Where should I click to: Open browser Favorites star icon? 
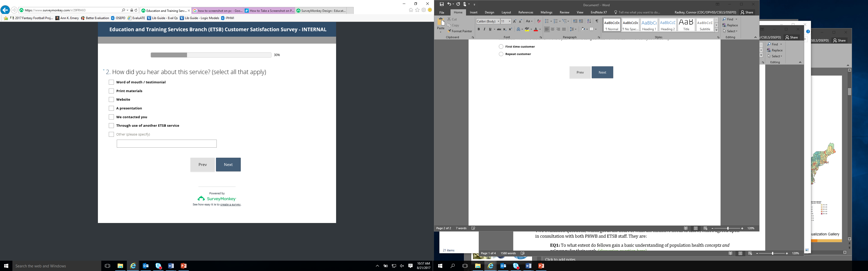tap(417, 10)
